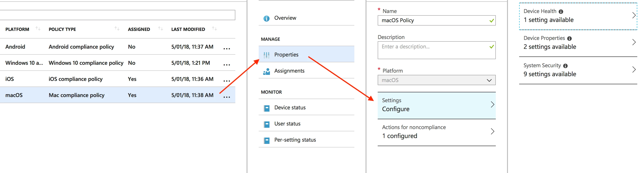Open the Per-setting status menu item

pos(306,140)
